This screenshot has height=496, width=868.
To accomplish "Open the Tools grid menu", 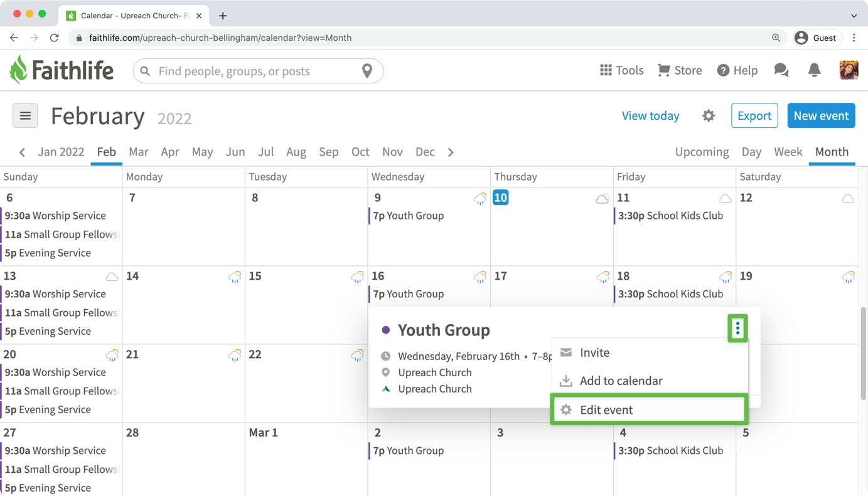I will coord(621,70).
